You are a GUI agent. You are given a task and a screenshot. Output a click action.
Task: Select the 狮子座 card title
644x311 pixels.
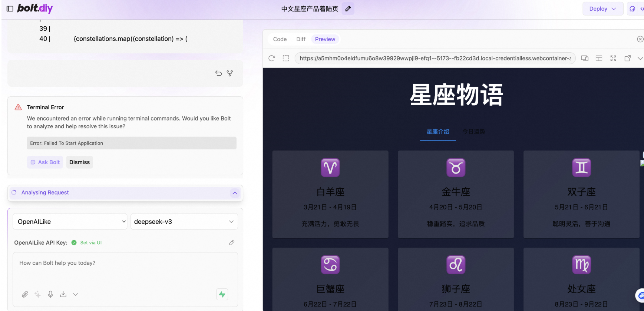[456, 289]
